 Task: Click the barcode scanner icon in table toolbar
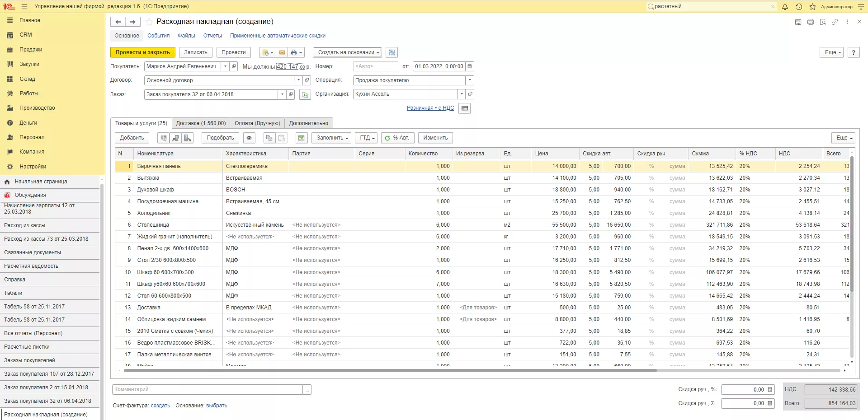point(164,138)
